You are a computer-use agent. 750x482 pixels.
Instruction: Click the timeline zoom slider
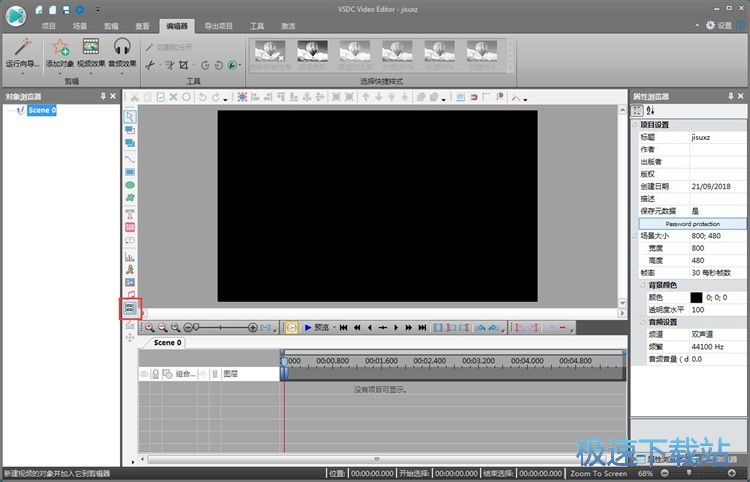click(x=218, y=327)
